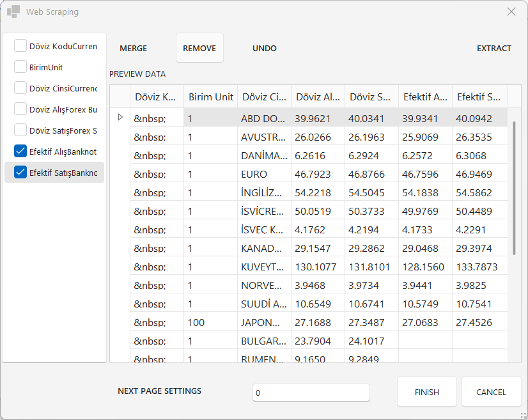Cancel the web scraping dialog
This screenshot has width=528, height=420.
[x=491, y=392]
